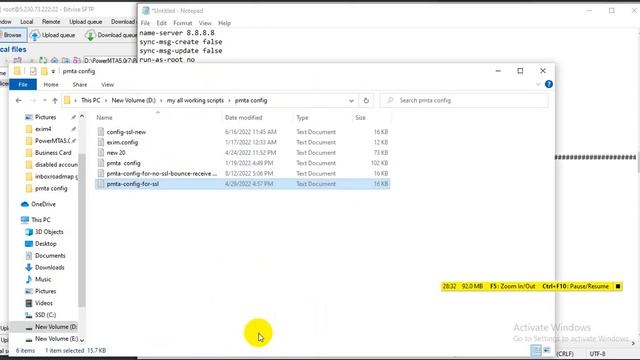Screen dimensions: 640x360
Task: Open Notepad Edit menu
Action: [x=161, y=23]
